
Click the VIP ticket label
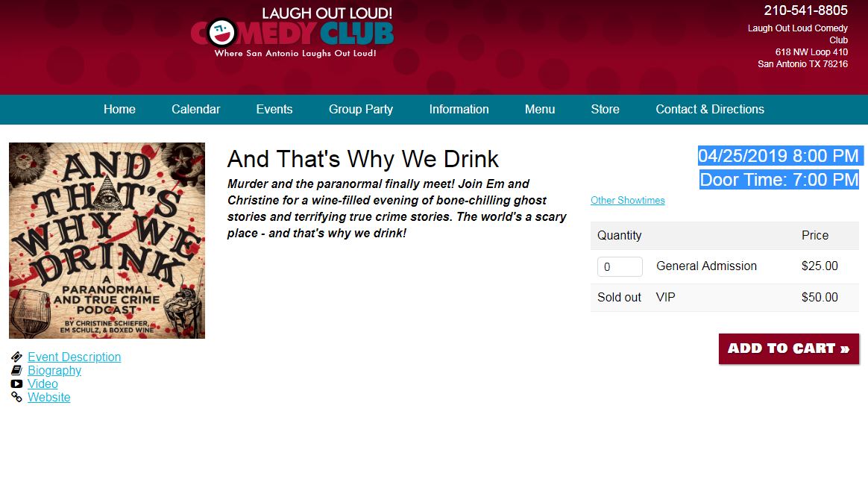point(665,297)
